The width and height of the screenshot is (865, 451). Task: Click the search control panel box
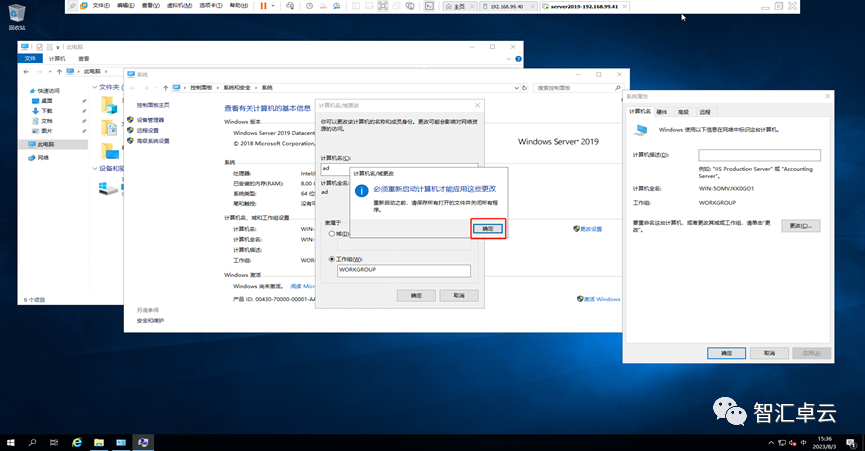click(x=577, y=88)
